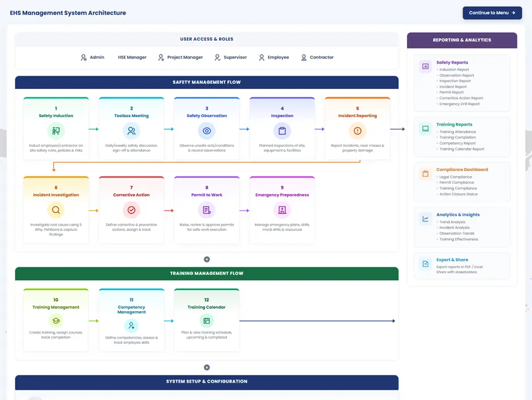Click the Training Reports laptop icon
Viewport: 532px width, 400px height.
[425, 129]
